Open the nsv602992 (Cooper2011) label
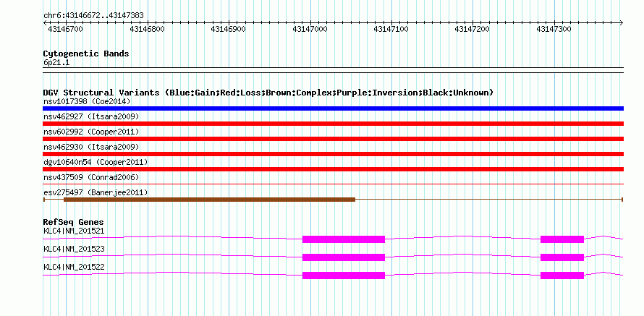 [91, 132]
